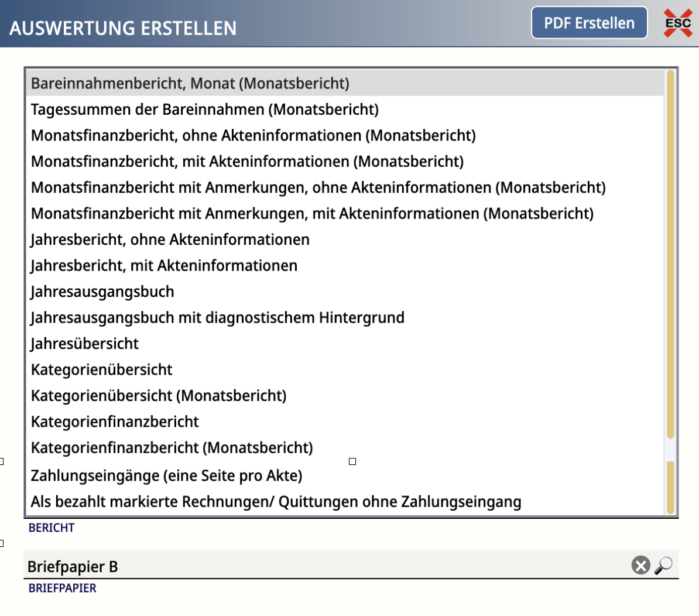Select Monatsfinanzbericht mit Anmerkungen, ohne Akteninformationen
The height and width of the screenshot is (616, 699).
pyautogui.click(x=318, y=188)
